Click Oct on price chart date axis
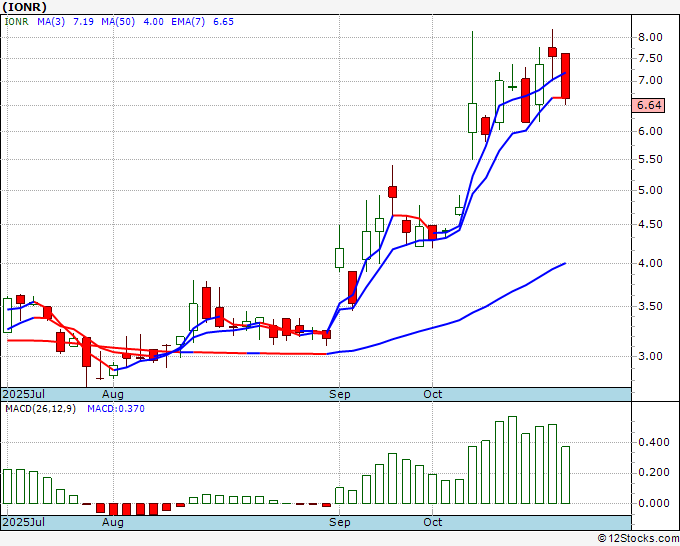680x546 pixels. click(433, 394)
